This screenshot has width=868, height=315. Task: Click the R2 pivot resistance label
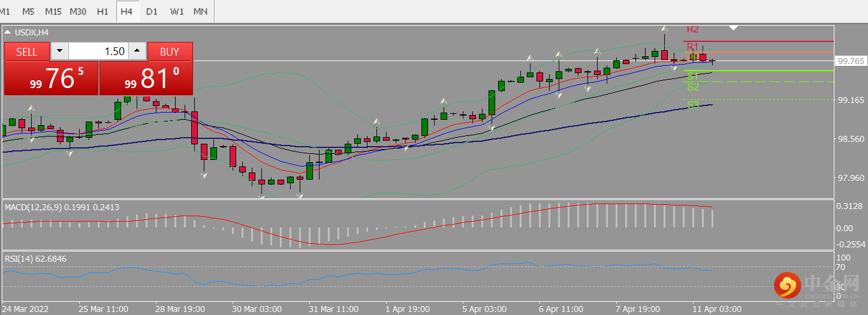(x=693, y=28)
